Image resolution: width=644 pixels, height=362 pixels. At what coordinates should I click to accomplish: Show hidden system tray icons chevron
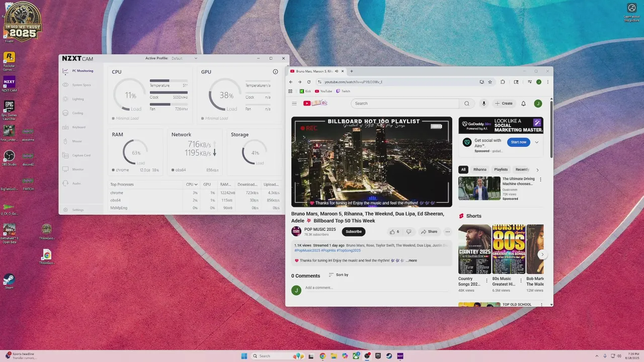click(x=597, y=356)
